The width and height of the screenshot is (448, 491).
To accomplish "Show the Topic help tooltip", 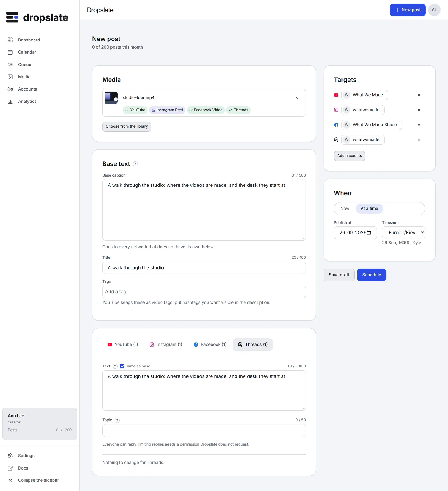I will 117,420.
